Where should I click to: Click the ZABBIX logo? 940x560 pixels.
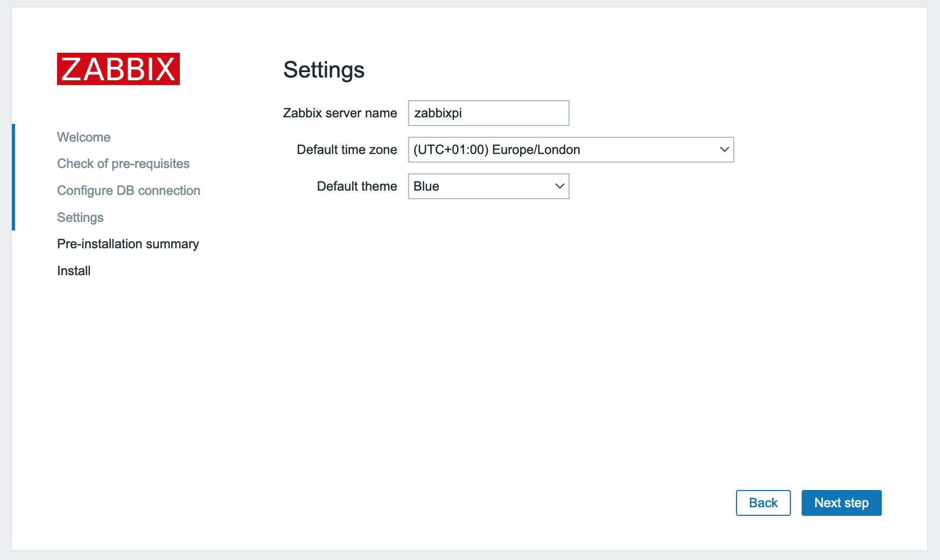118,69
